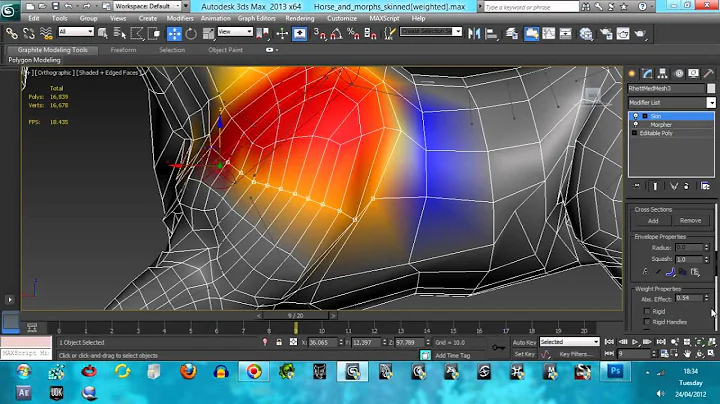Open the selection filter All dropdown
This screenshot has width=720, height=404.
[76, 32]
